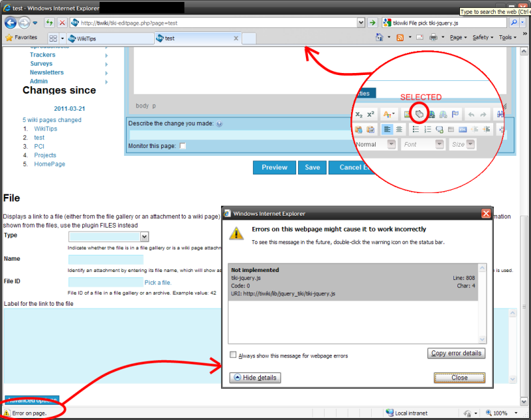Open the Font dropdown in magnified toolbar
The height and width of the screenshot is (420, 531).
tap(439, 144)
